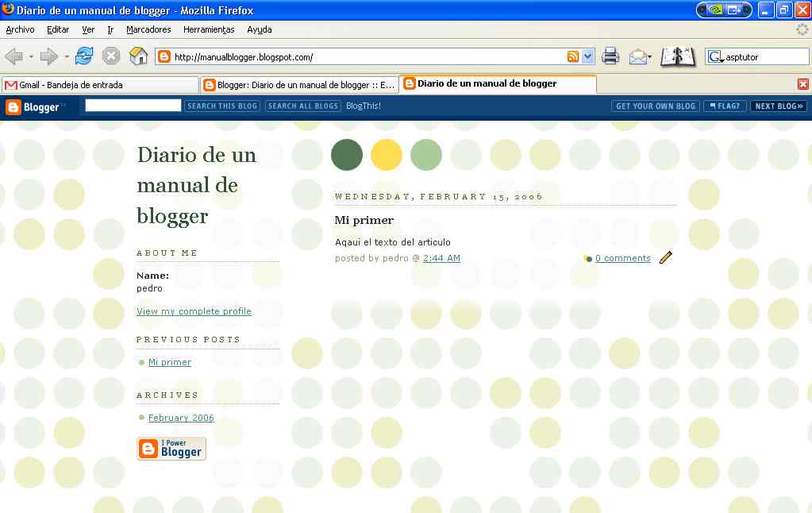Follow the February 2006 archive link
812x513 pixels.
pyautogui.click(x=181, y=418)
